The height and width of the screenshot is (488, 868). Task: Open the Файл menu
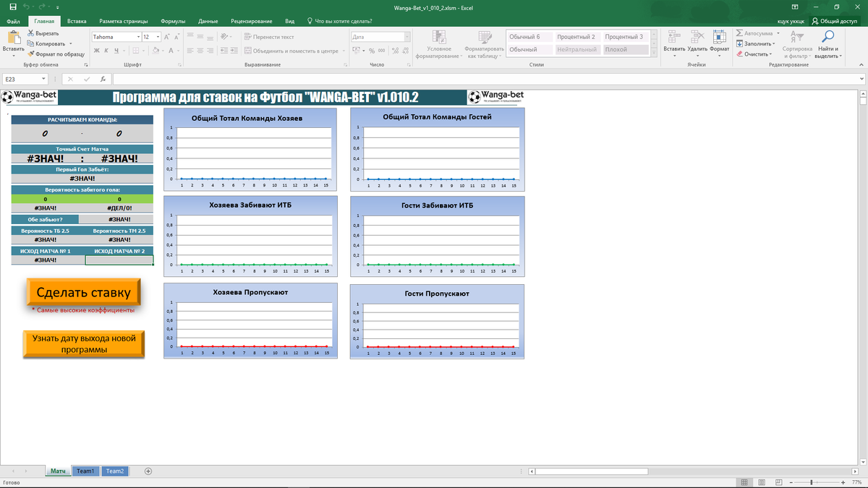pyautogui.click(x=13, y=21)
